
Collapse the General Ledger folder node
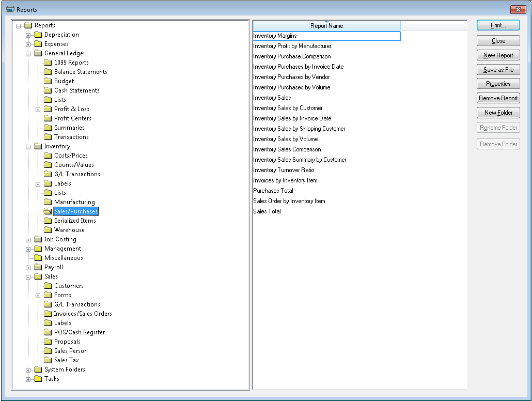pos(28,54)
